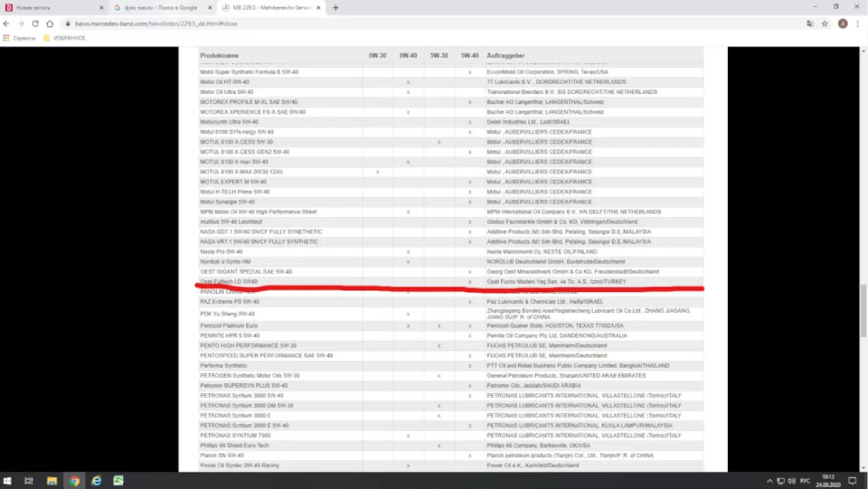Viewport: 868px width, 489px height.
Task: Bookmark this page with the star icon
Action: [825, 24]
